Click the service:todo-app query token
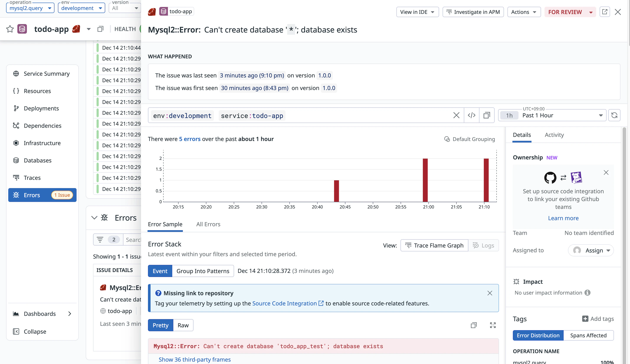Image resolution: width=630 pixels, height=364 pixels. (x=252, y=115)
